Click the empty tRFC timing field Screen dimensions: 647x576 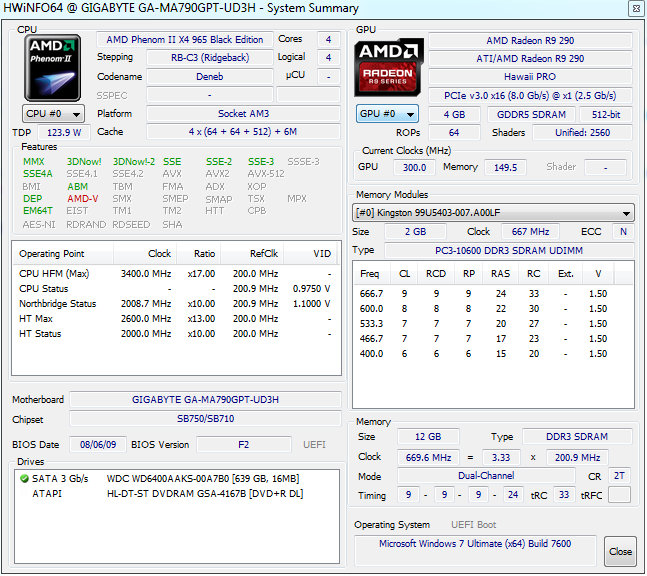[x=619, y=495]
